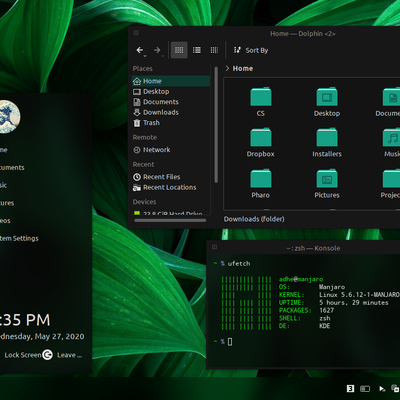Select Home in Dolphin Places panel
This screenshot has width=400, height=400.
pos(171,81)
